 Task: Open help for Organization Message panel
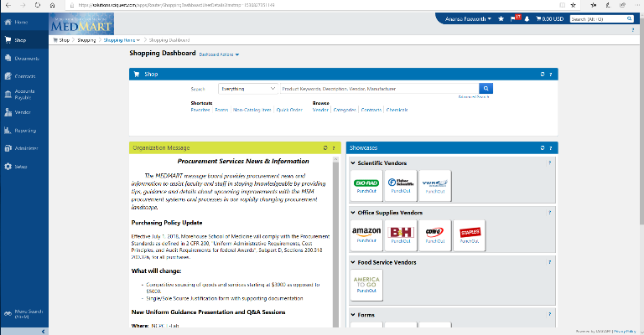pyautogui.click(x=334, y=148)
